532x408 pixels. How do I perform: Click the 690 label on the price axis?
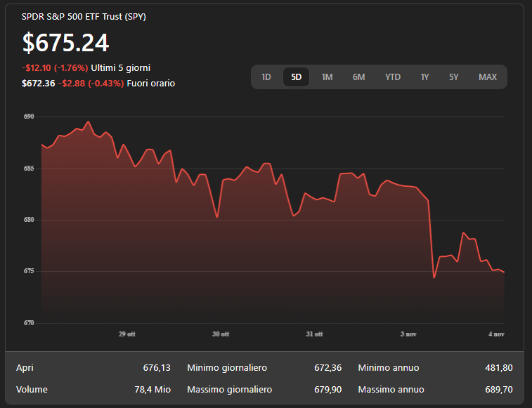point(29,117)
